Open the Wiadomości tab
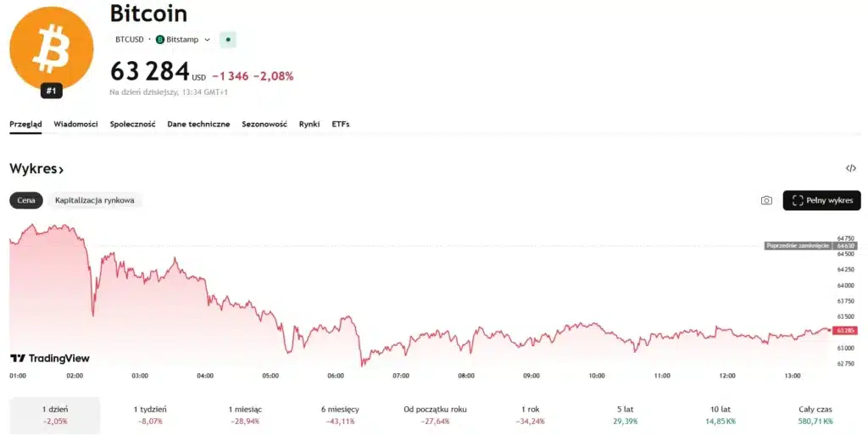This screenshot has height=436, width=868. pos(75,124)
